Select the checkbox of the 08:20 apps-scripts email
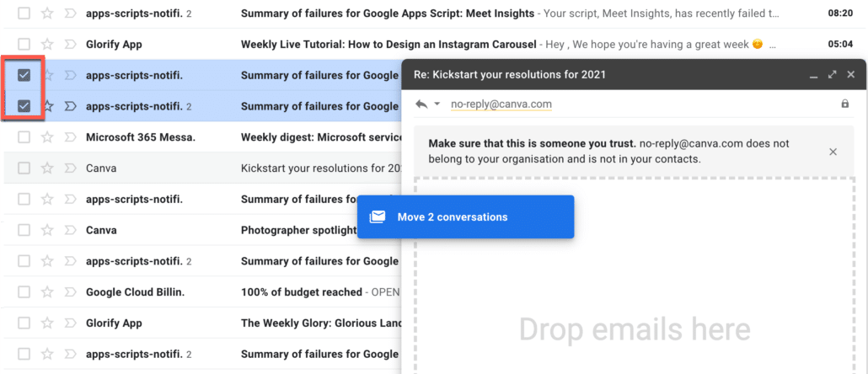868x374 pixels. point(24,13)
